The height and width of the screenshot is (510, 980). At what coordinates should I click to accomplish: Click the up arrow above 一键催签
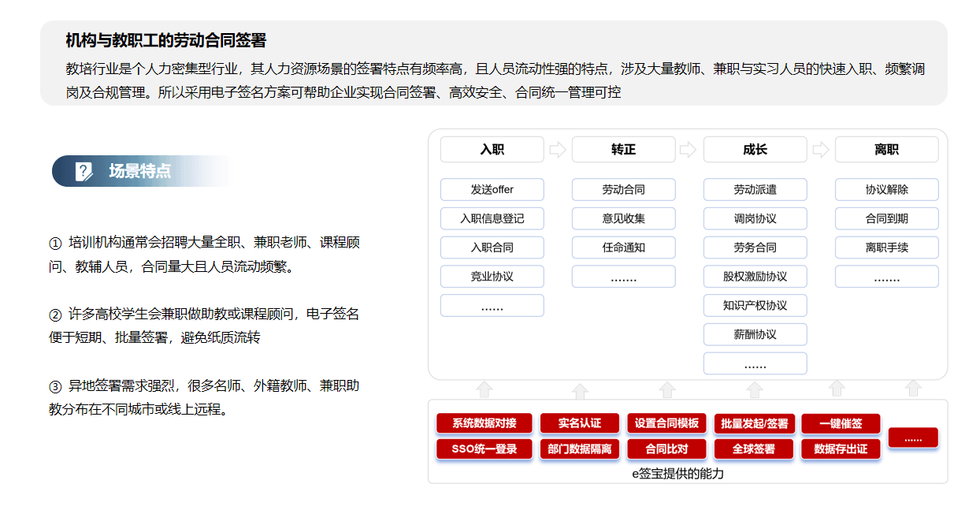point(837,388)
